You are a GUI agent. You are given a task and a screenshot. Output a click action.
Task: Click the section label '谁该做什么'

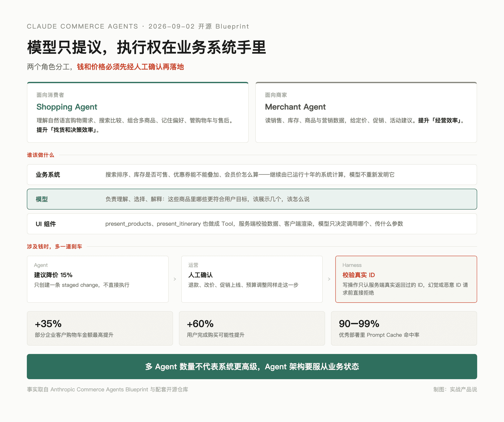[x=40, y=155]
